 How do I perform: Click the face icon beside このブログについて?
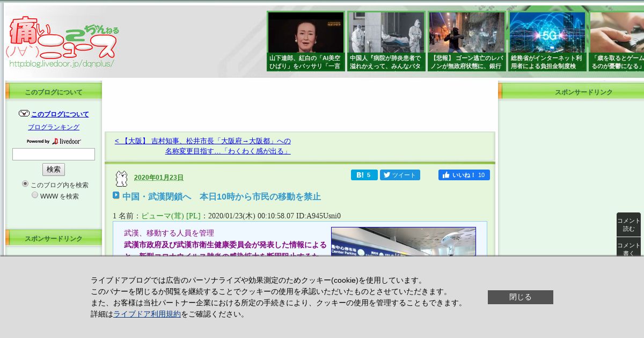tap(24, 113)
